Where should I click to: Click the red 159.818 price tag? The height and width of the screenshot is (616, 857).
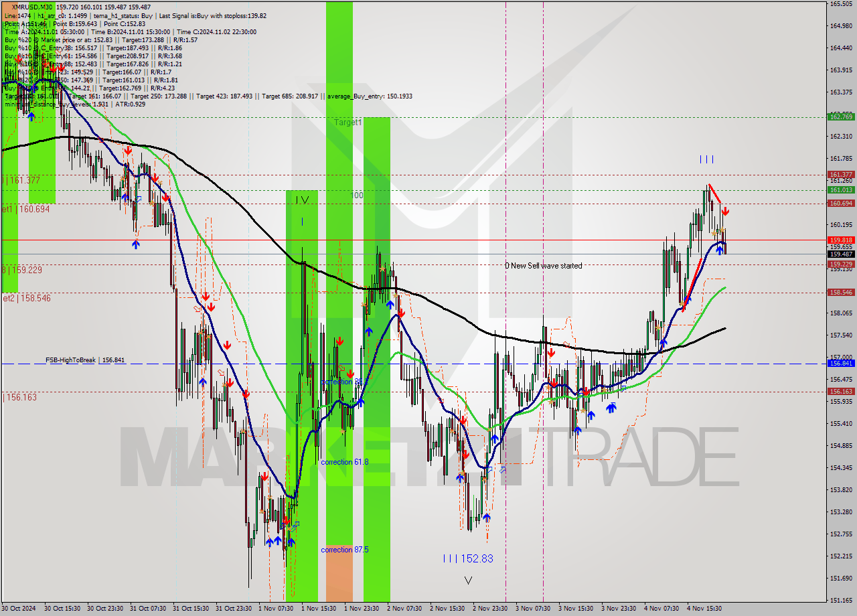coord(841,240)
